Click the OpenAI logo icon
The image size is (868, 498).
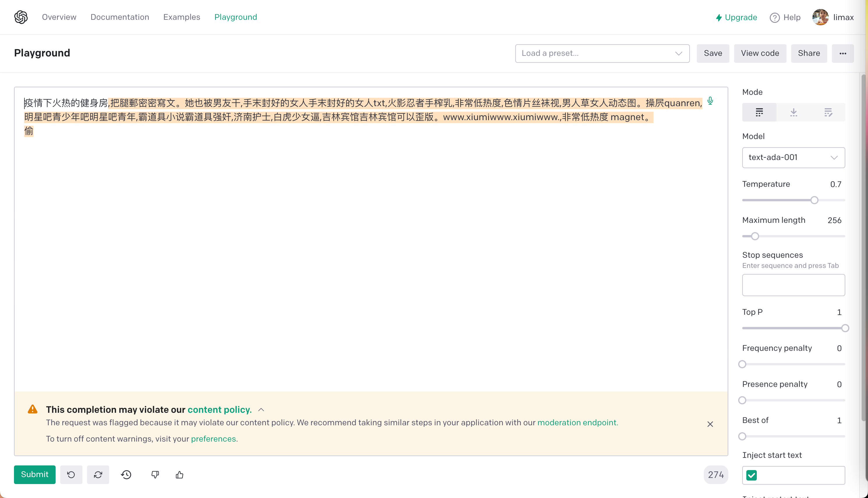pyautogui.click(x=21, y=17)
